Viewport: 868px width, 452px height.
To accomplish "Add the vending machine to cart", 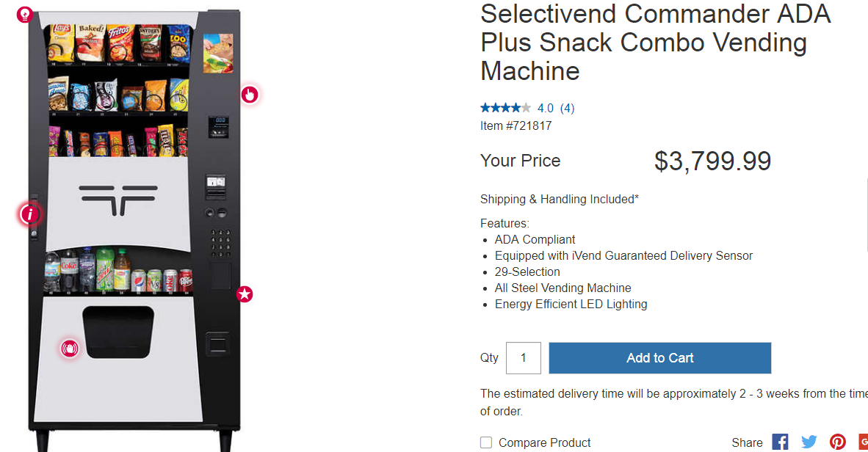I will (660, 358).
